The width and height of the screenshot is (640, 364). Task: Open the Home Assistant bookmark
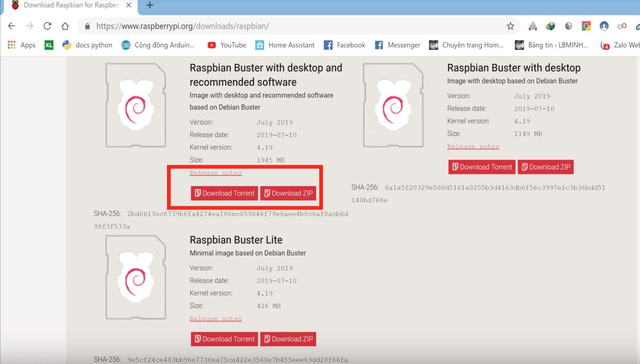[x=285, y=45]
